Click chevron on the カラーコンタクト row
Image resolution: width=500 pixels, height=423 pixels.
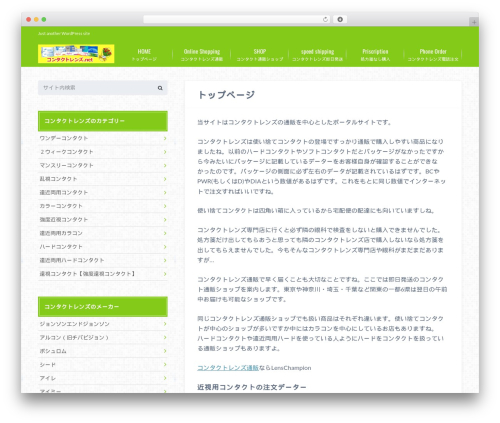click(x=165, y=206)
